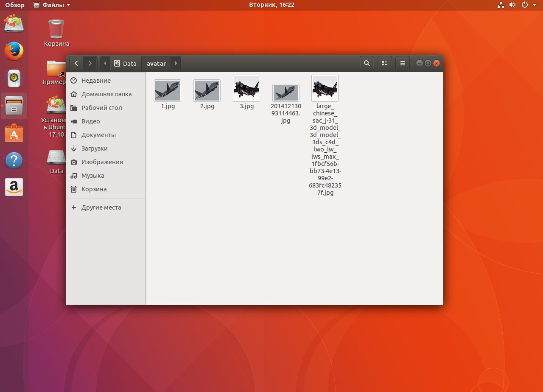This screenshot has height=392, width=543.
Task: Open Недавние in the sidebar
Action: [x=96, y=81]
